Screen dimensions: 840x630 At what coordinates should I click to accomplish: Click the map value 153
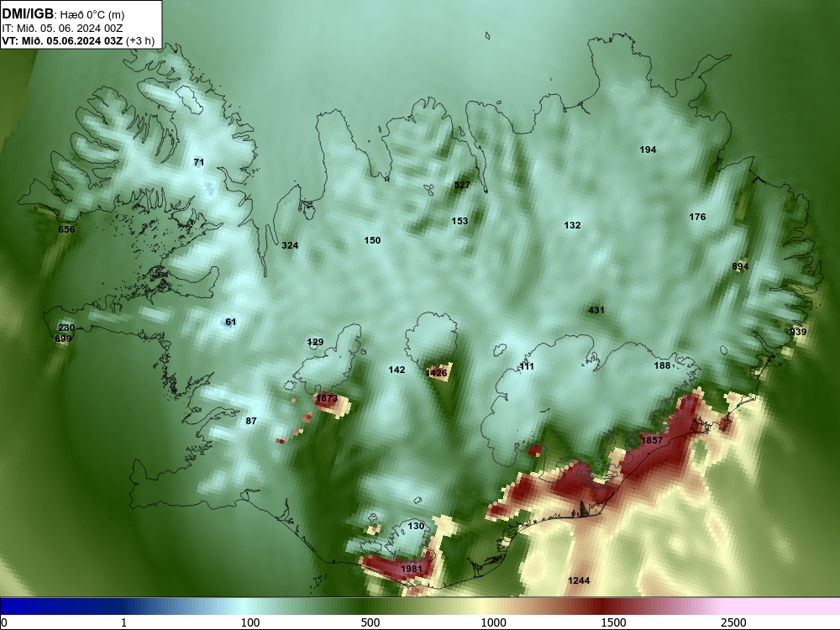point(459,221)
